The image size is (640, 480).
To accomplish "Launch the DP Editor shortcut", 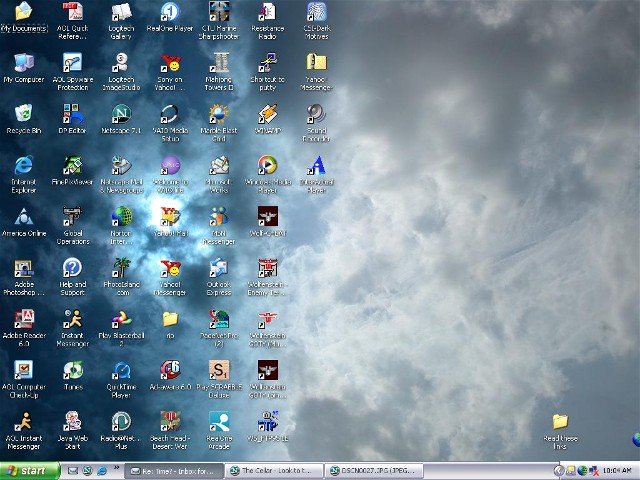I will (73, 113).
